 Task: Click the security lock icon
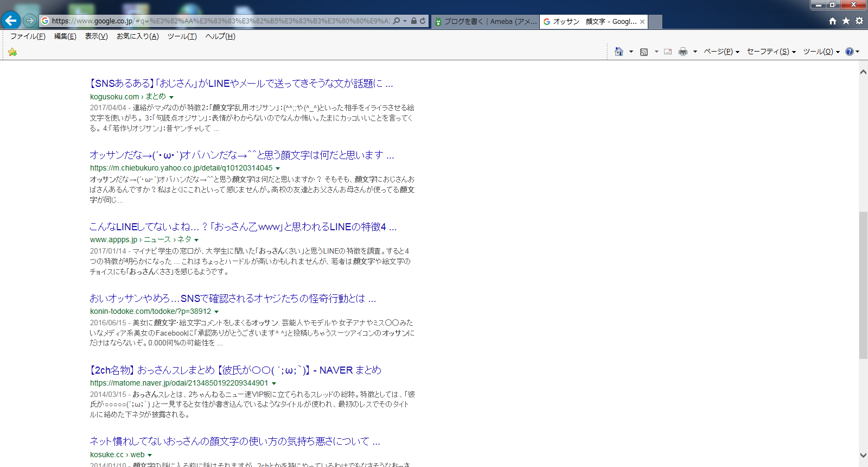(414, 21)
